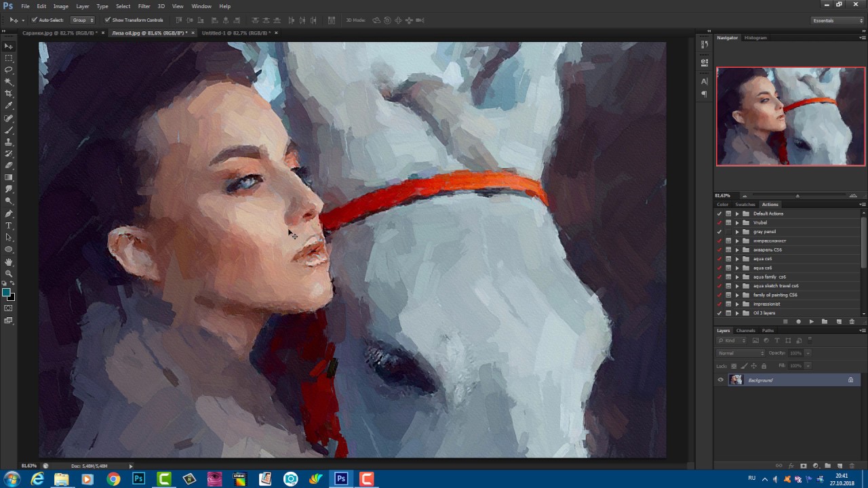Screen dimensions: 868x488
Task: Expand the Vrubel action set
Action: [x=737, y=222]
